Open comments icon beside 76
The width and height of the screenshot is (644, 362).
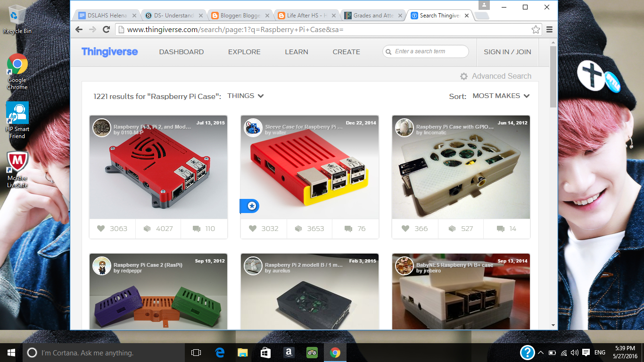(x=348, y=229)
